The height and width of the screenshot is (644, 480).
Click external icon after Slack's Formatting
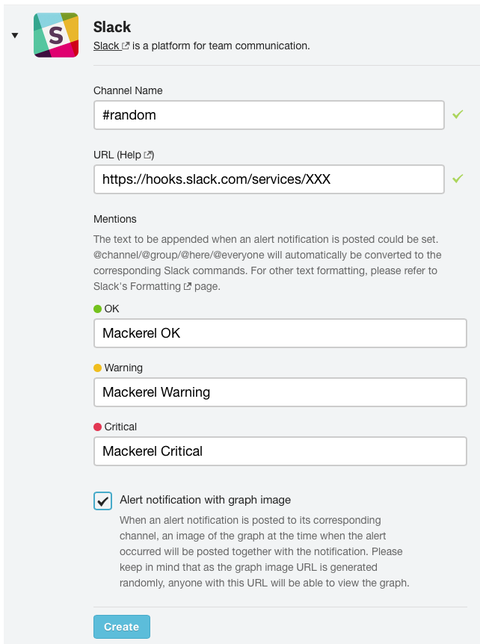[187, 286]
